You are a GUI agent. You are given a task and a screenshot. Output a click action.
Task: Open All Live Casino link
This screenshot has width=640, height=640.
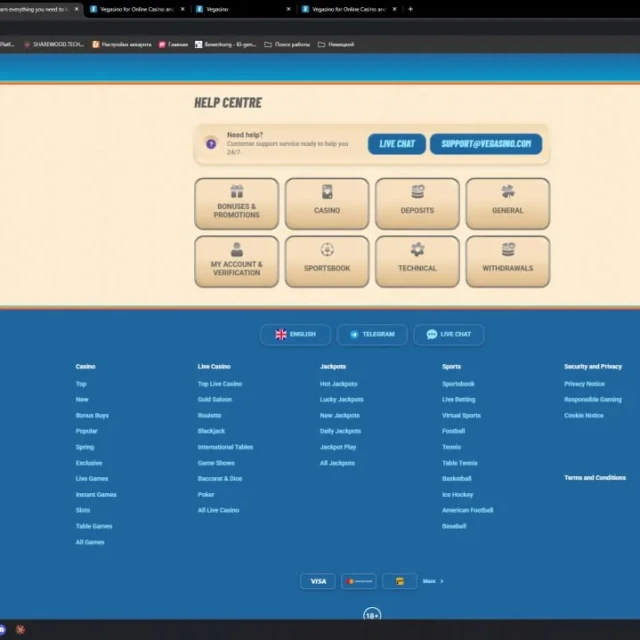point(218,510)
